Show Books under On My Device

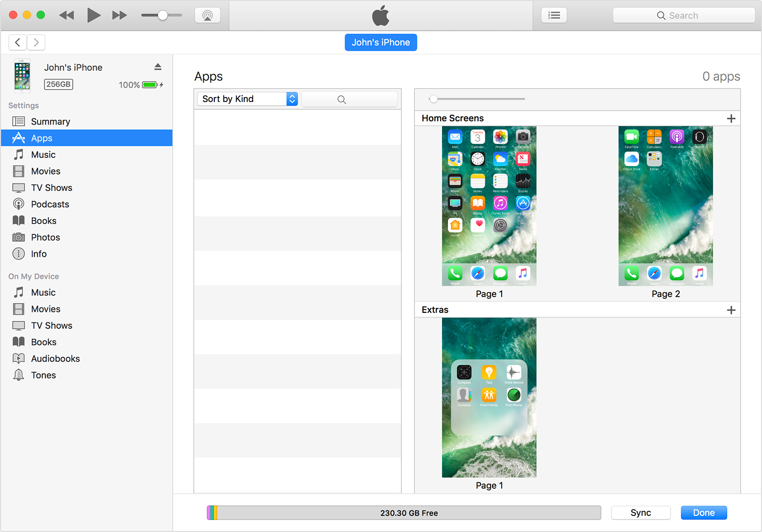coord(86,342)
